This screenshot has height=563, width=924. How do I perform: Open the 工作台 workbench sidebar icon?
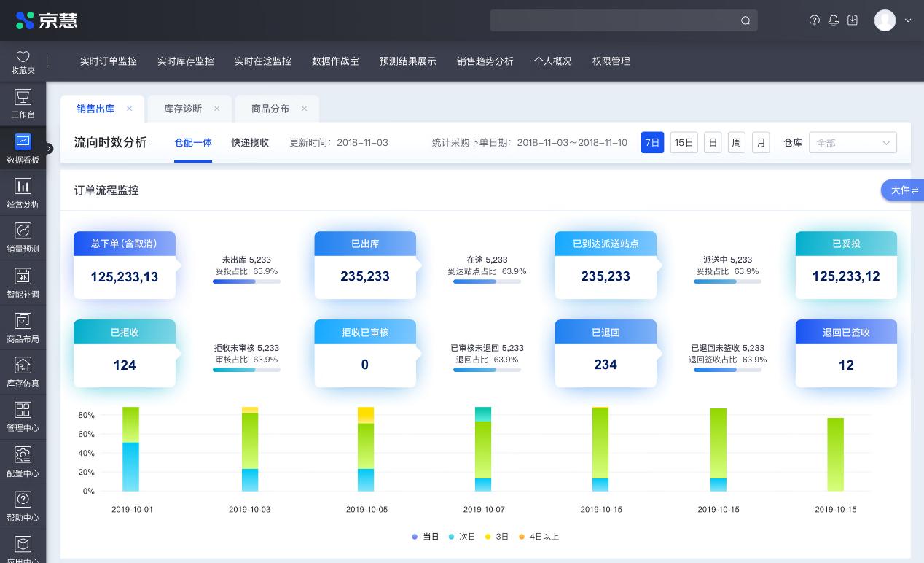tap(23, 98)
